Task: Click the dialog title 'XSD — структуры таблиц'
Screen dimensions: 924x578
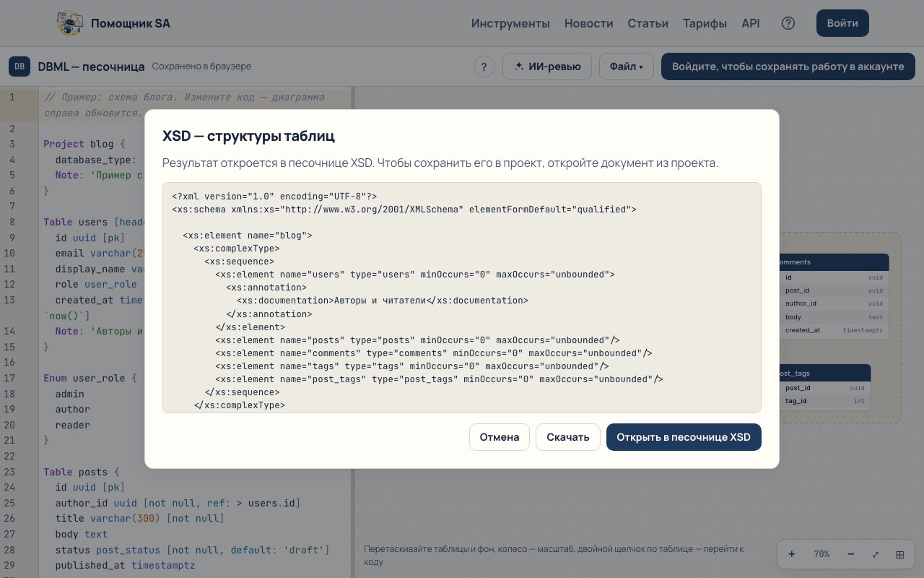Action: pos(248,136)
